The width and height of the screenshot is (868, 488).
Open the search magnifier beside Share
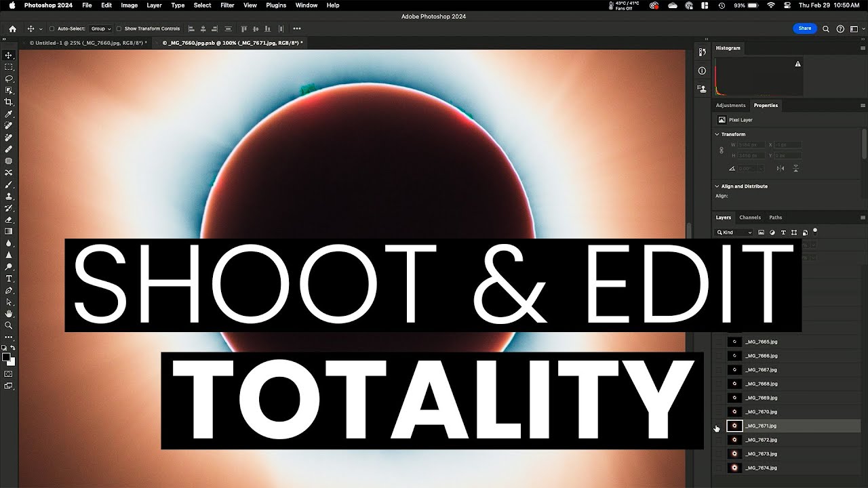point(825,29)
